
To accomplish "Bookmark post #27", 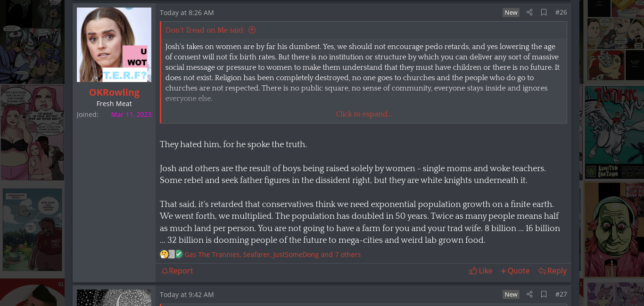I will tap(544, 294).
